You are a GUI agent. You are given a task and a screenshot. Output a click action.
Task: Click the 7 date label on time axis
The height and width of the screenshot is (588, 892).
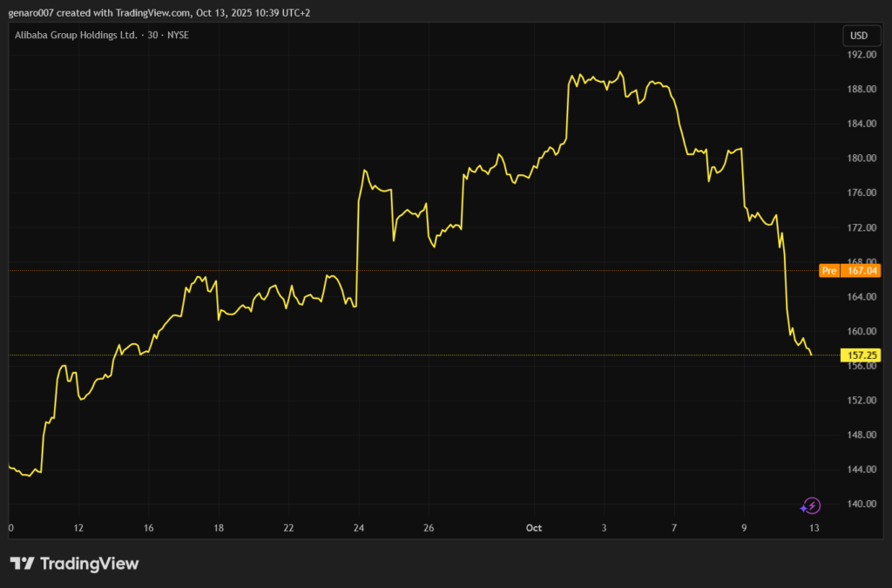click(674, 528)
